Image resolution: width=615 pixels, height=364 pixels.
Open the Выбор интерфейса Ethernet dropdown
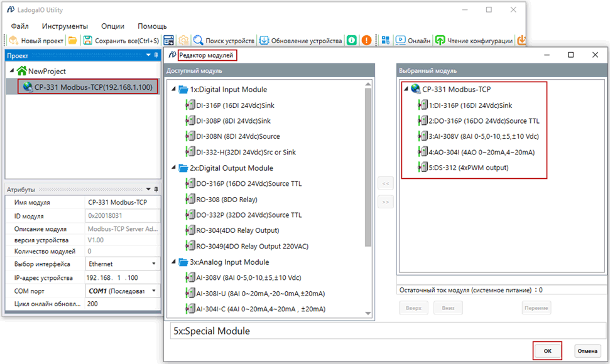(x=154, y=264)
